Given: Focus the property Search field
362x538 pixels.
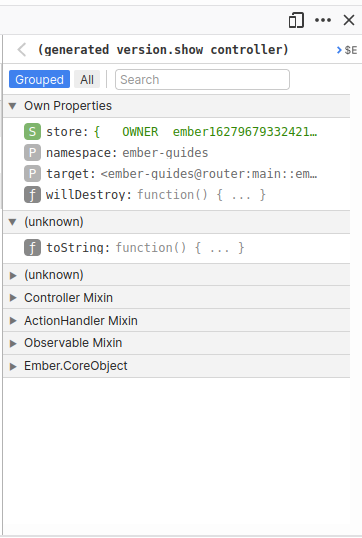Looking at the screenshot, I should 202,80.
